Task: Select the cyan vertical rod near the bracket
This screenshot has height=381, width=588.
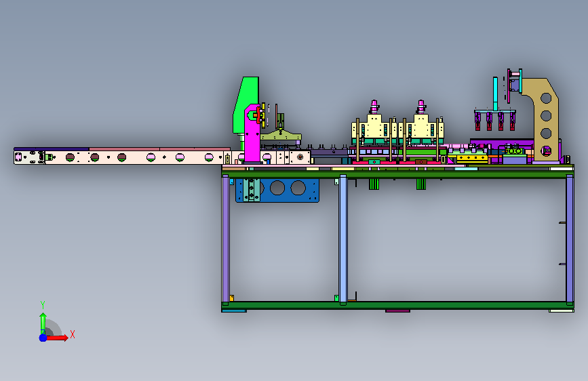Action: pyautogui.click(x=495, y=94)
